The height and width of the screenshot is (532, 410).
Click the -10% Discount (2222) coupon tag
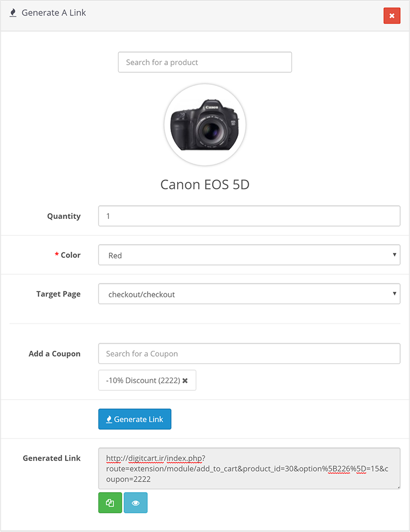click(147, 380)
